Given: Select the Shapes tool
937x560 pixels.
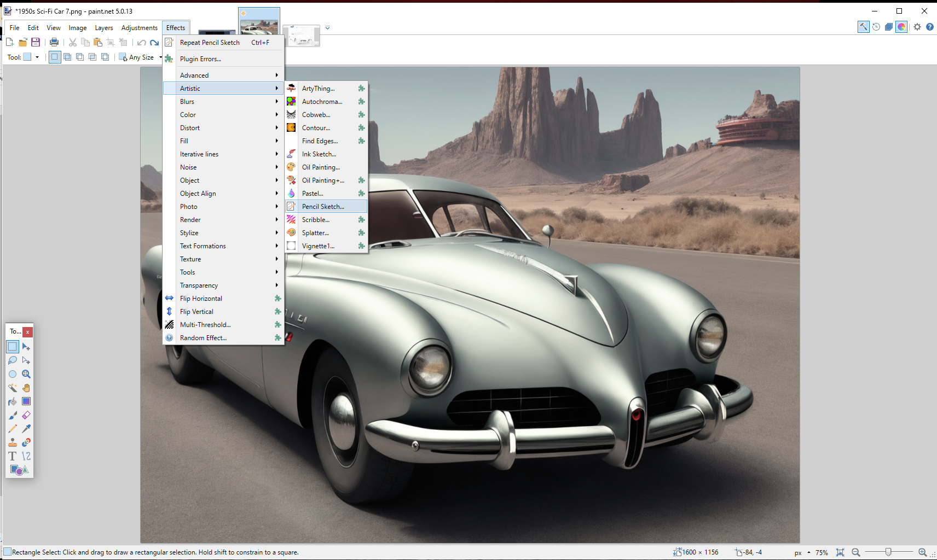Looking at the screenshot, I should click(x=19, y=470).
